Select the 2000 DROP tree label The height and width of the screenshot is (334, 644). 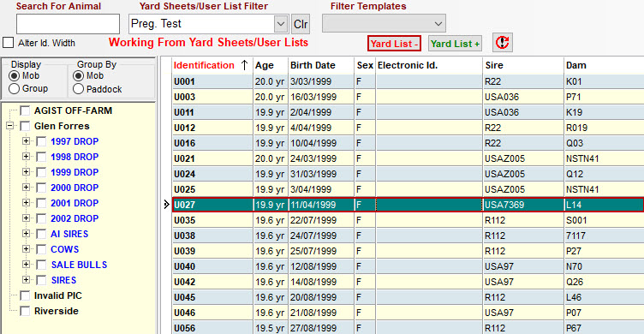[75, 188]
